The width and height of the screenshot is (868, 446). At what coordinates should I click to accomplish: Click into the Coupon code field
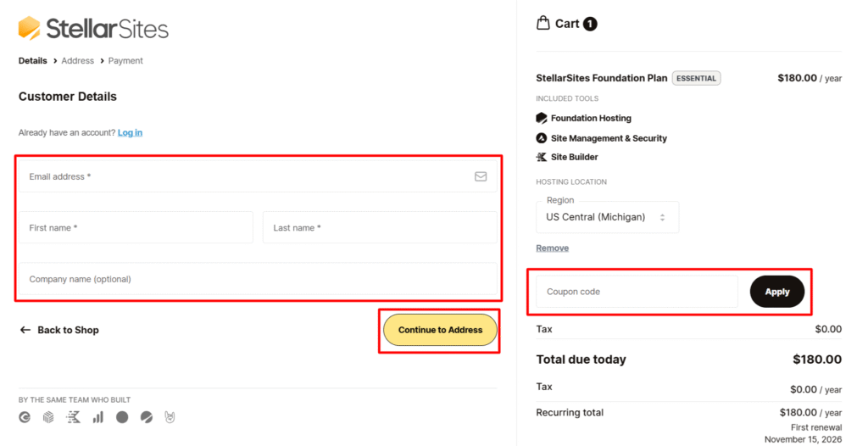click(x=637, y=292)
